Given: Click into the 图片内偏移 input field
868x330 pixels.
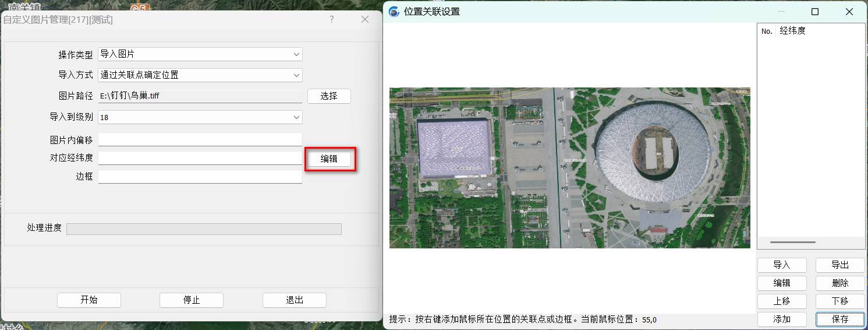Looking at the screenshot, I should tap(200, 140).
